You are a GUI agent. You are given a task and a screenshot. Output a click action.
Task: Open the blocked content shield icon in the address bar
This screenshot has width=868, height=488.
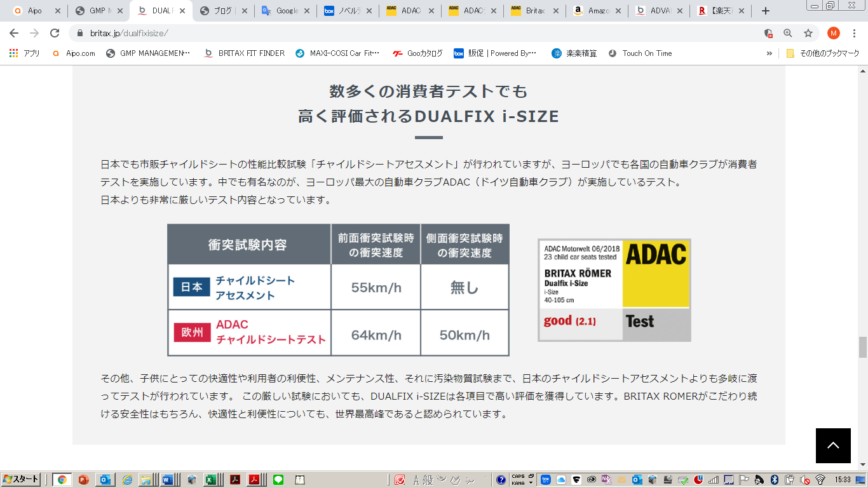[768, 33]
